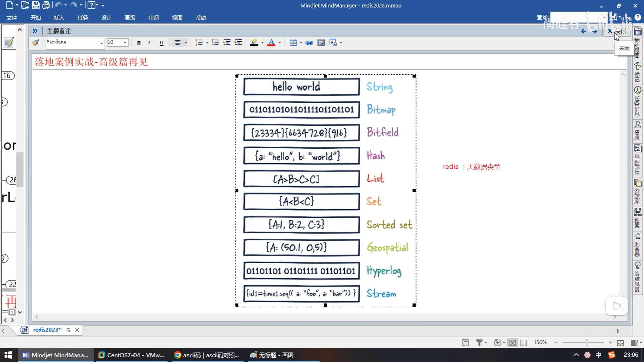Viewport: 644px width, 362px height.
Task: Toggle underline formatting
Action: tap(161, 43)
